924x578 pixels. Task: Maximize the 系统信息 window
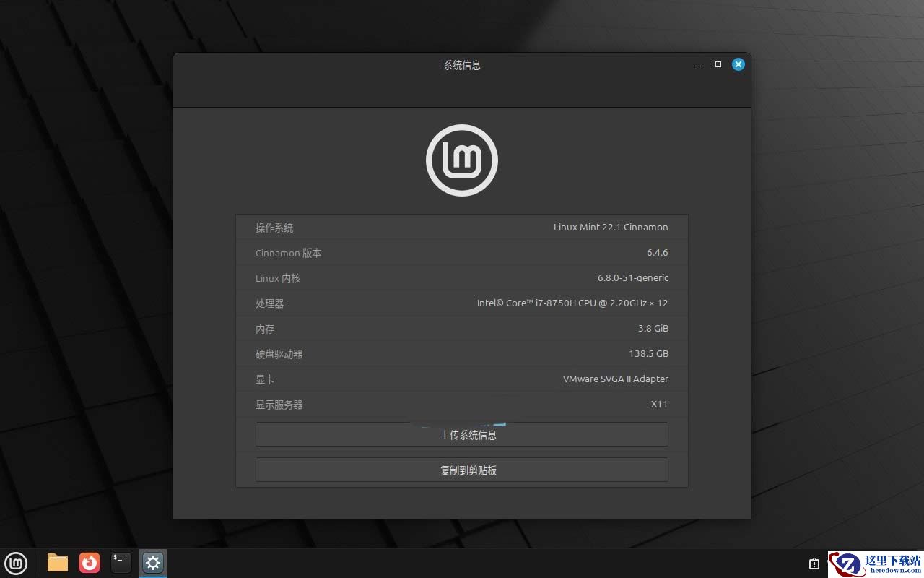pyautogui.click(x=718, y=64)
